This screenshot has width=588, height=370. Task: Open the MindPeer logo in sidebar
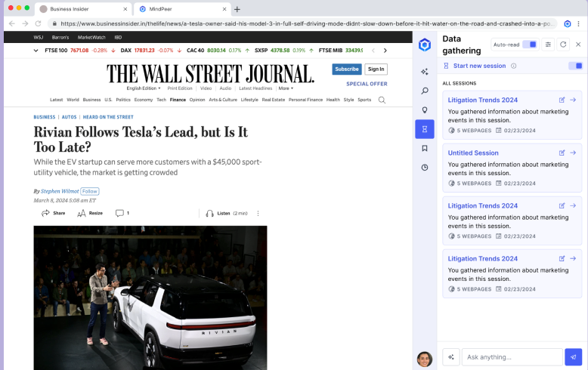point(425,45)
